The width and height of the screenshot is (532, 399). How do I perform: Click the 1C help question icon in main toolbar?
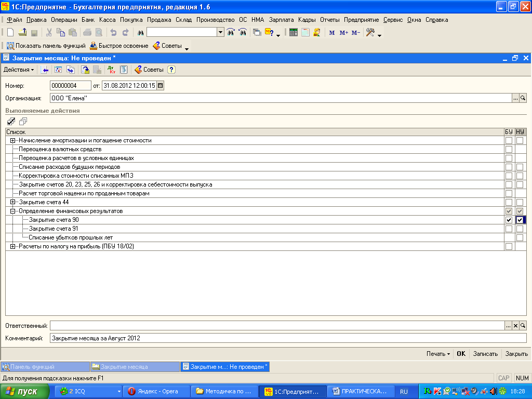(x=270, y=33)
